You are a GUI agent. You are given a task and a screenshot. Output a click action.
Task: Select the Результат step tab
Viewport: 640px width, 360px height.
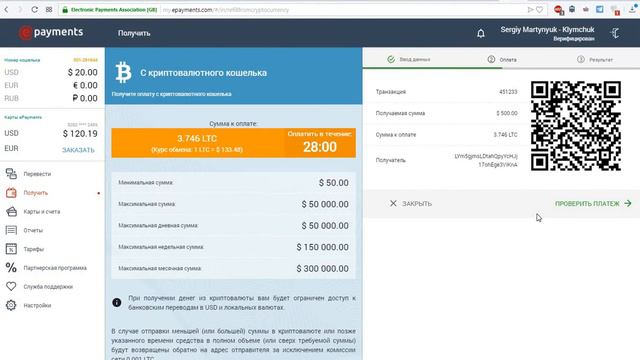595,59
